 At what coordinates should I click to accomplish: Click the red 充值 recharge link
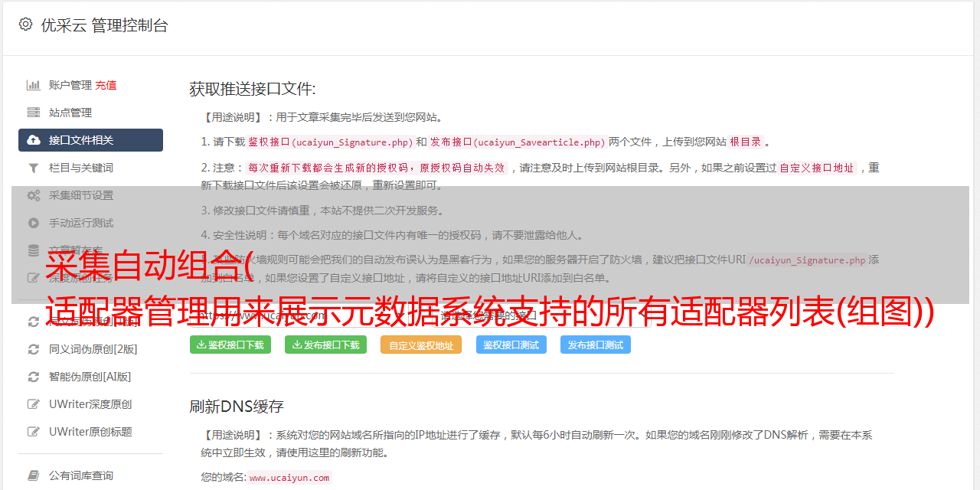pyautogui.click(x=106, y=85)
